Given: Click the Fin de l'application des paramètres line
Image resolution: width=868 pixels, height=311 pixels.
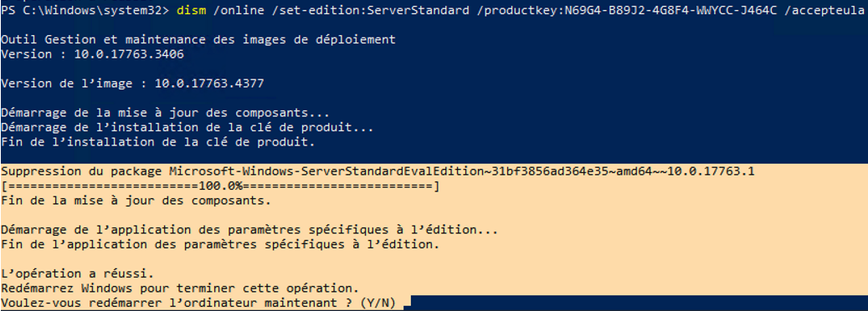Looking at the screenshot, I should [220, 244].
